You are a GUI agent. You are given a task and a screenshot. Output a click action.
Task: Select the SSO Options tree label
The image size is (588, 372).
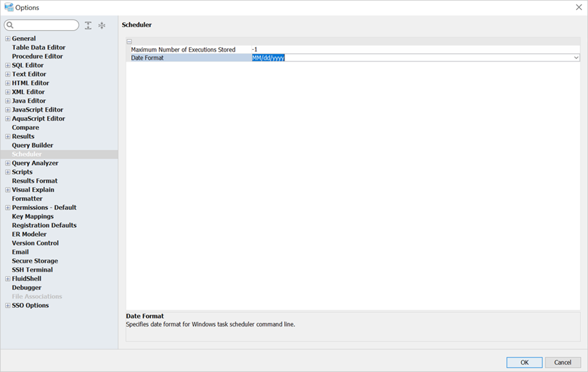point(30,306)
